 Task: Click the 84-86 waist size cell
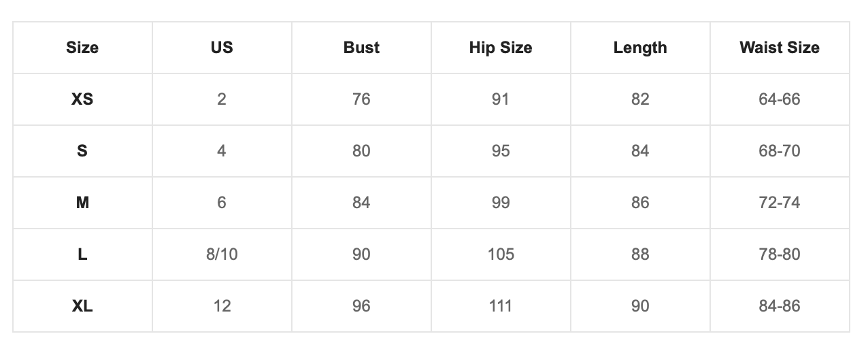[x=780, y=306]
